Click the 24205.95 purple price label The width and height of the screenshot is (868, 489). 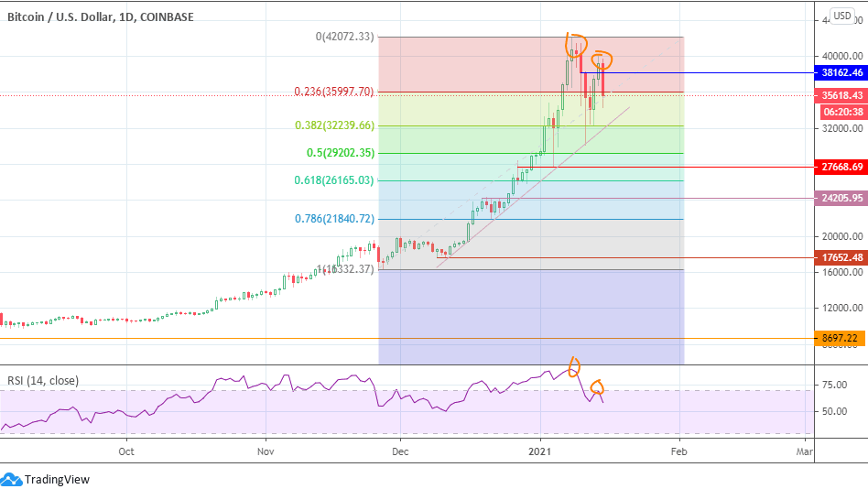841,198
